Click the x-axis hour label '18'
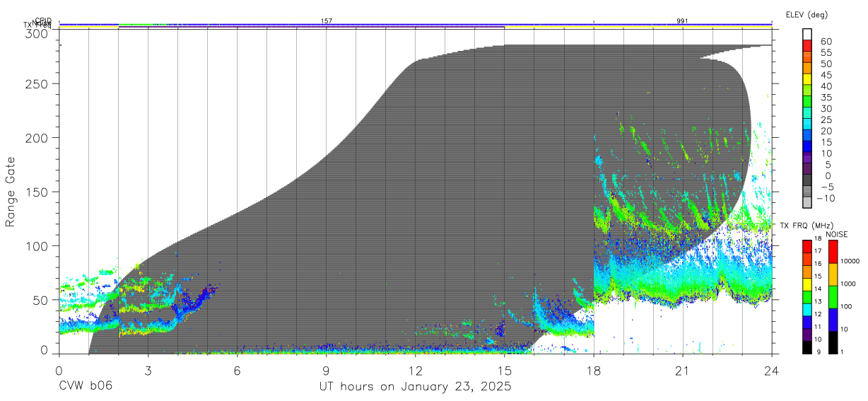 tap(594, 370)
